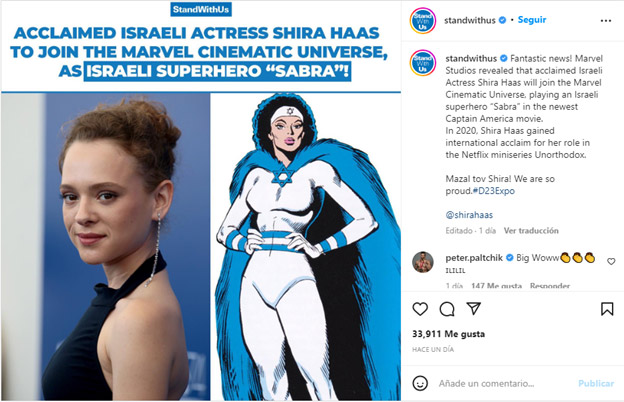The height and width of the screenshot is (402, 624).
Task: Click the Añade un comentario input field
Action: tap(505, 384)
